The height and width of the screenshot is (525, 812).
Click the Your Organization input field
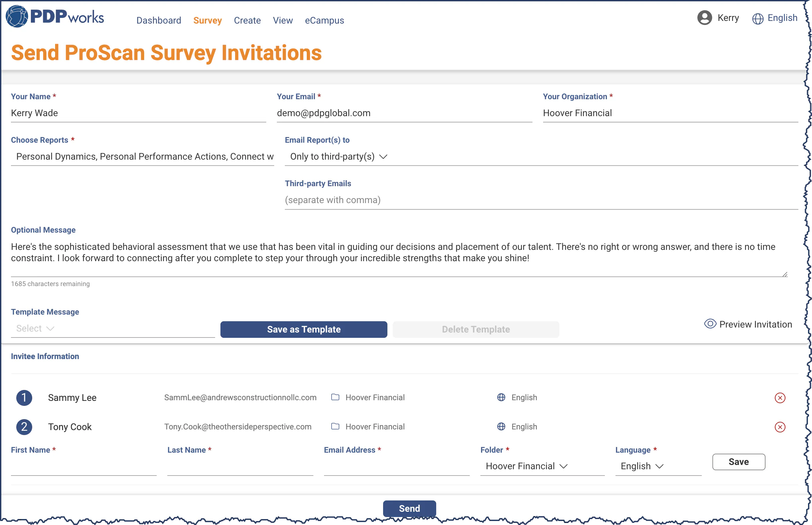point(671,113)
